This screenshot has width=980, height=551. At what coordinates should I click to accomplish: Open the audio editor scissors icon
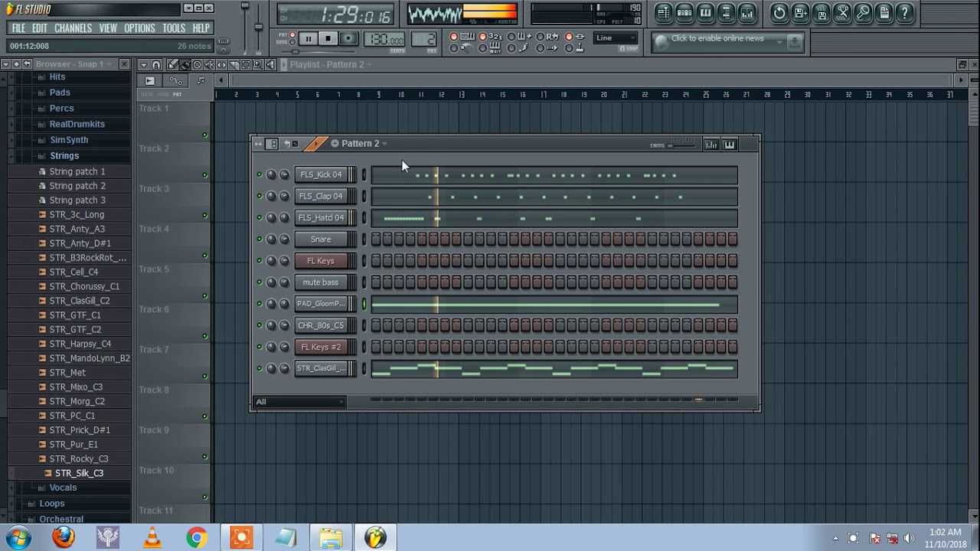(x=842, y=12)
